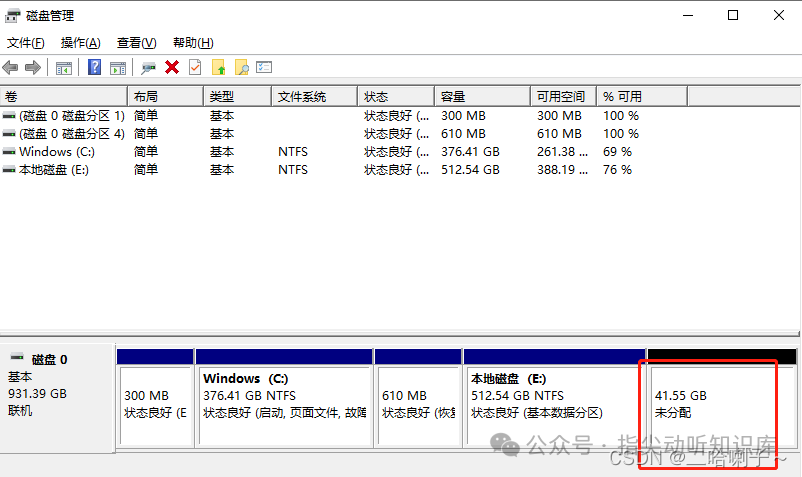Open the 帮助(H) menu
This screenshot has width=802, height=477.
(193, 43)
